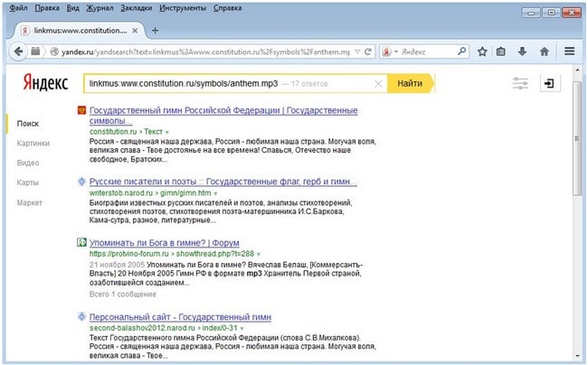Click favicon of the writerstob.narod.ru result

point(81,182)
